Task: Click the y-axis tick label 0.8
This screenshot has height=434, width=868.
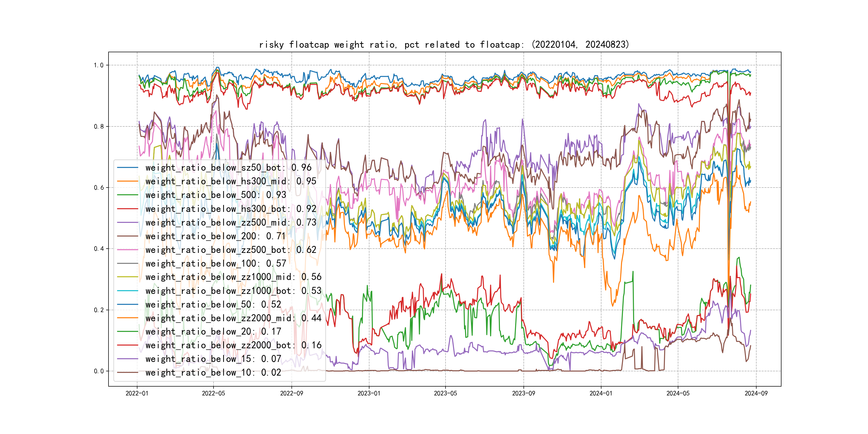Action: pyautogui.click(x=99, y=127)
